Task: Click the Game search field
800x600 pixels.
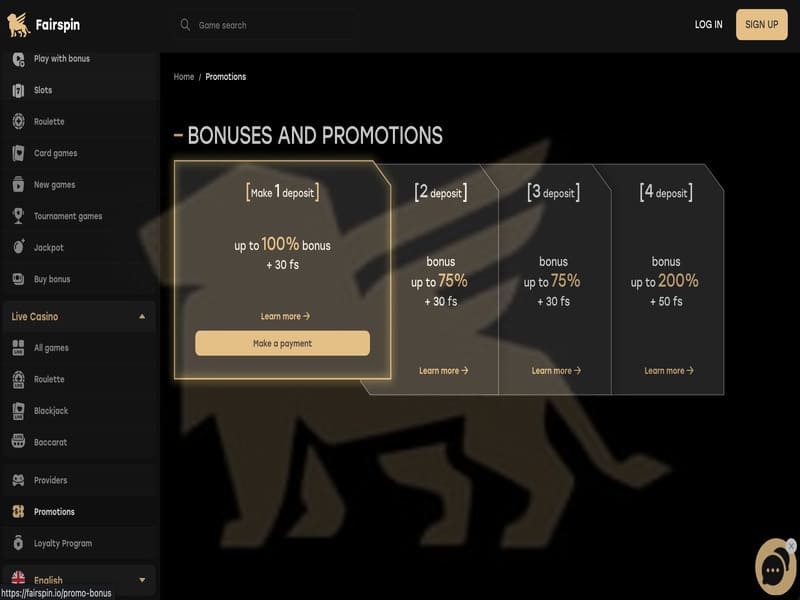Action: (x=265, y=25)
